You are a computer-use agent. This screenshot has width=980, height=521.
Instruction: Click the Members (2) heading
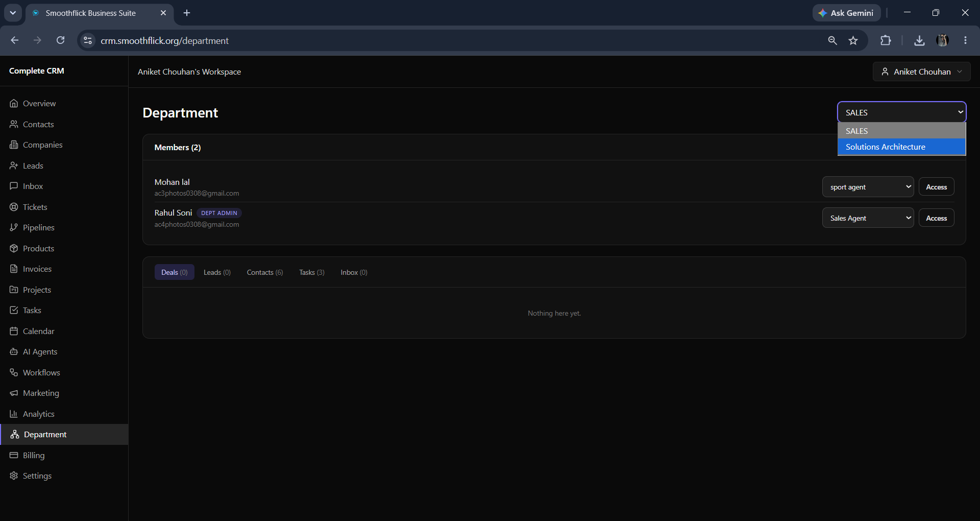(x=178, y=148)
